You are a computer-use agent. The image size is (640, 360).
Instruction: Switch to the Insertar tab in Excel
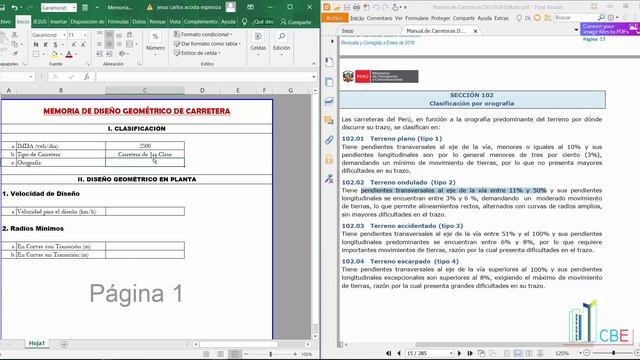pyautogui.click(x=58, y=22)
